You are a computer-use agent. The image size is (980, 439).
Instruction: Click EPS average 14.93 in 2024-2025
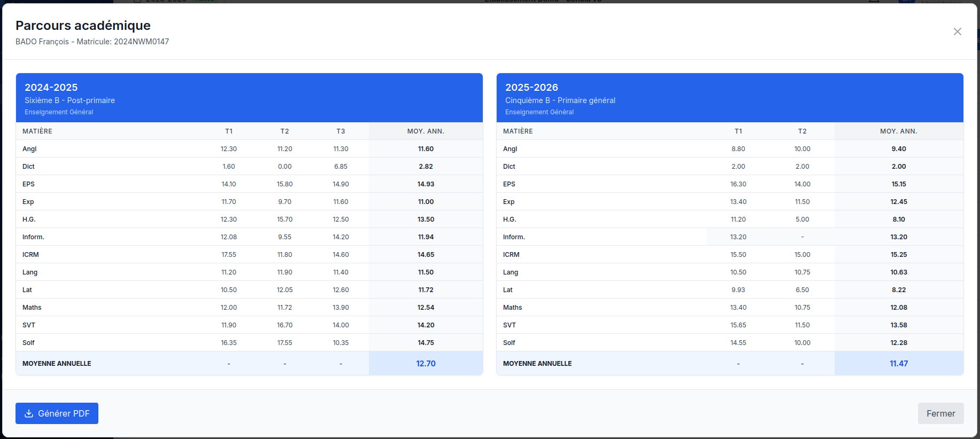click(426, 184)
